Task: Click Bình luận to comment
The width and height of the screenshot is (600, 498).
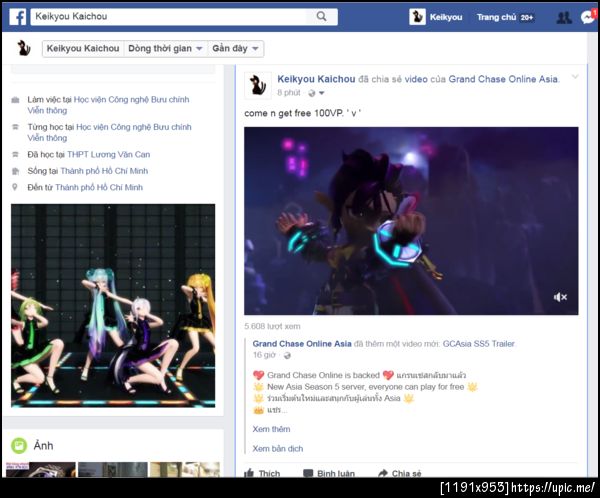Action: click(329, 473)
